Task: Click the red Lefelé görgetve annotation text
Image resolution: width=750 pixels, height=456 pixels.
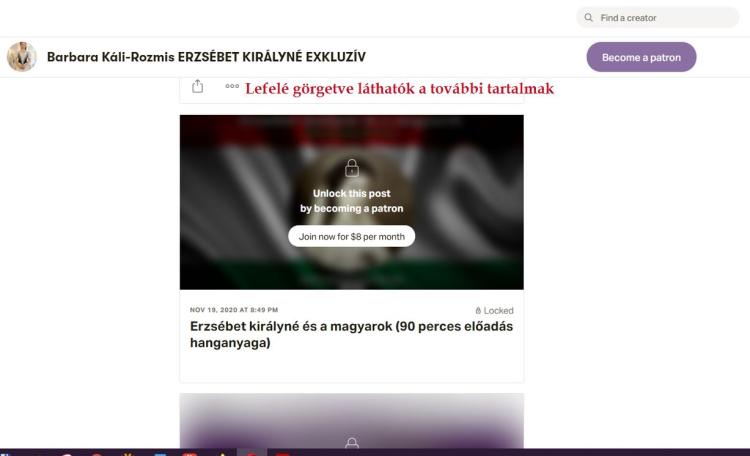Action: point(399,88)
